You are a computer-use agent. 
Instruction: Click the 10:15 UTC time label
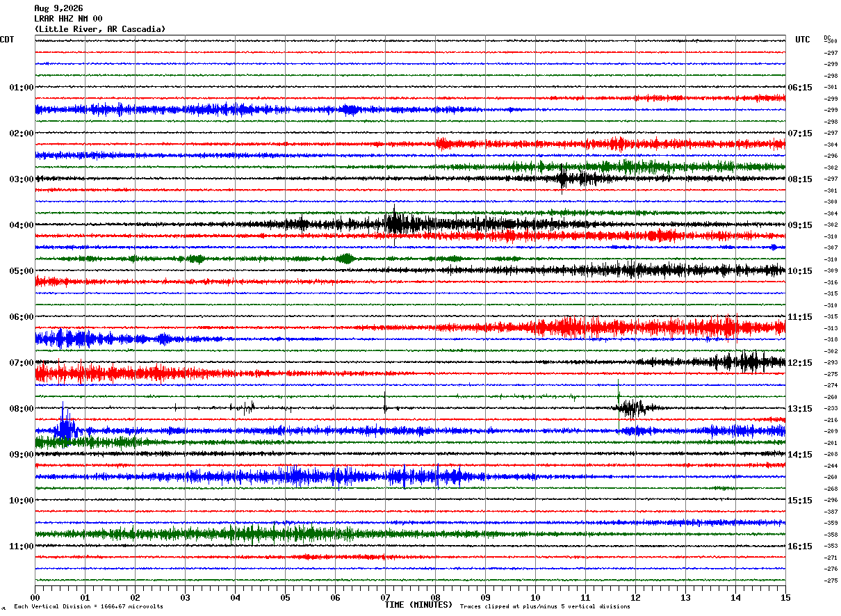click(800, 271)
